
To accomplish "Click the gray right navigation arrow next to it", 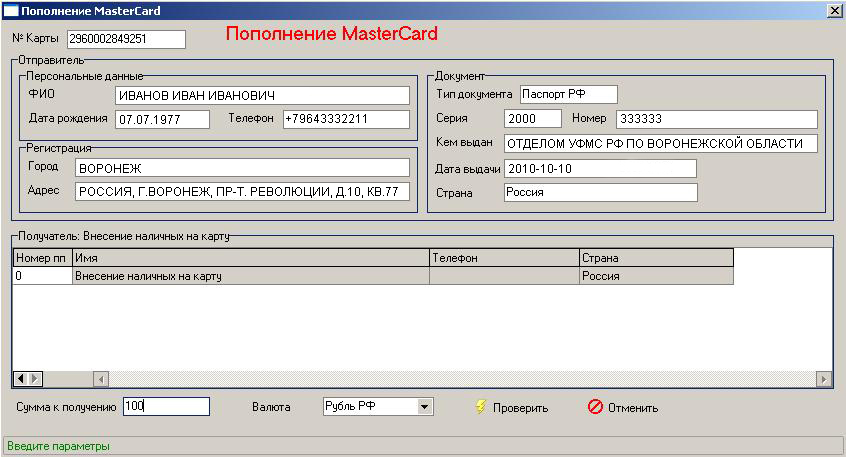I will coord(35,379).
